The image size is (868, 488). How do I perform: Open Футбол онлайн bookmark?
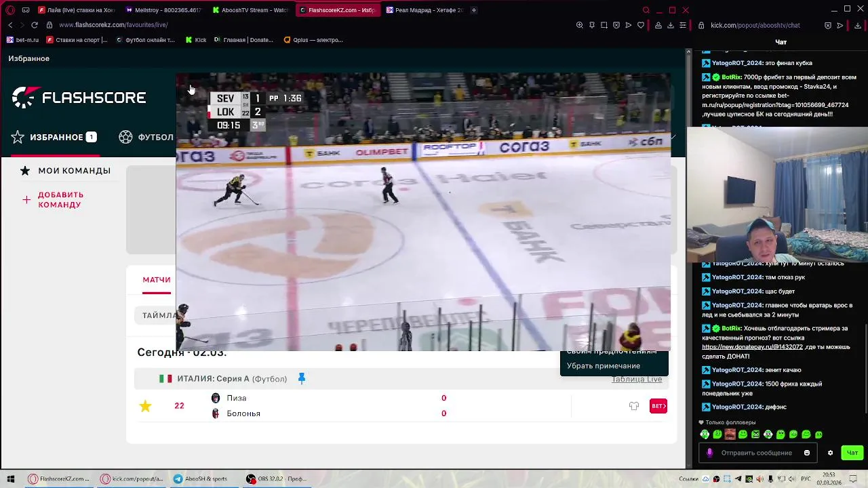[145, 40]
